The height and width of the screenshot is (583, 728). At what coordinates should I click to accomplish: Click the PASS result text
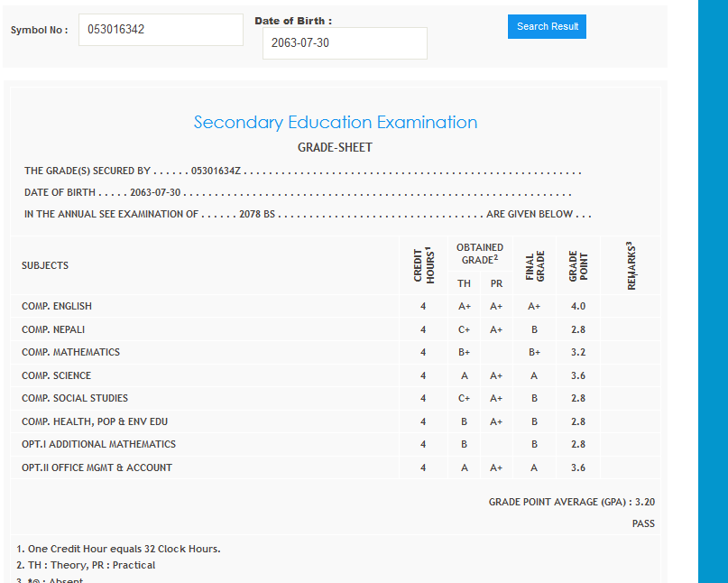point(642,523)
